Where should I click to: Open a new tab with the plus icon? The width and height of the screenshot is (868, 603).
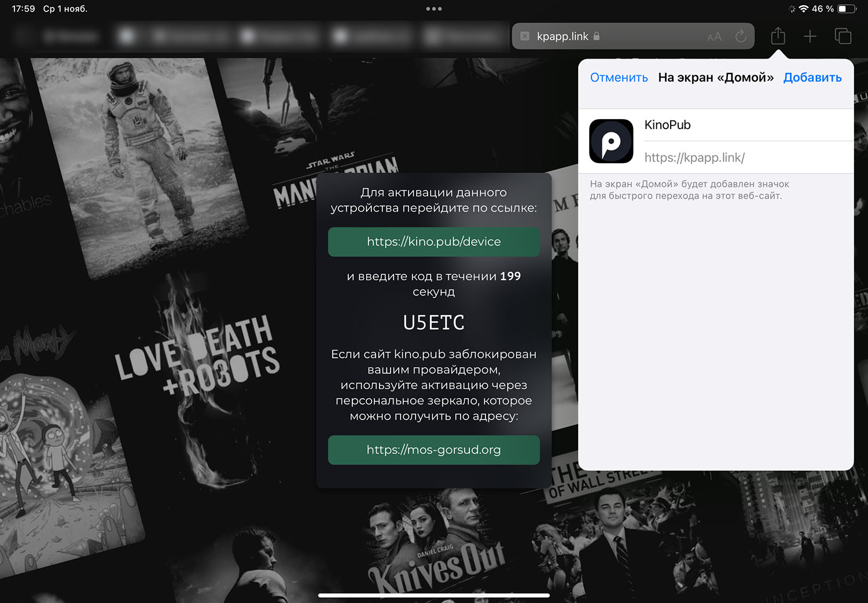[x=810, y=36]
